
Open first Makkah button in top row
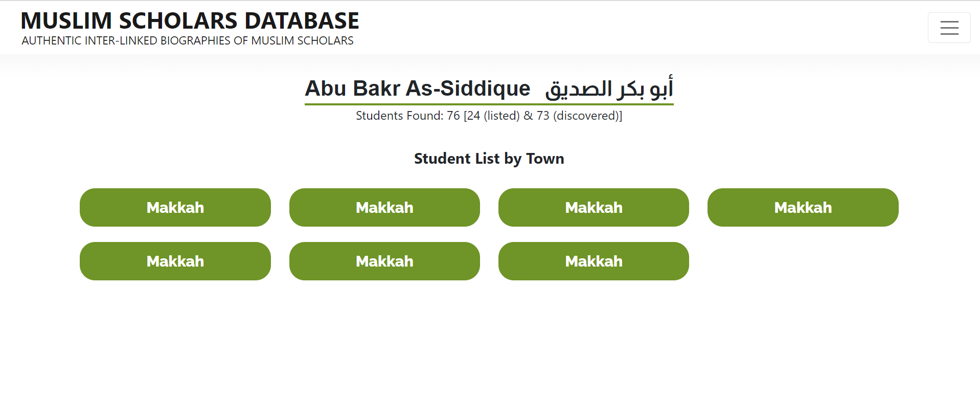click(175, 207)
